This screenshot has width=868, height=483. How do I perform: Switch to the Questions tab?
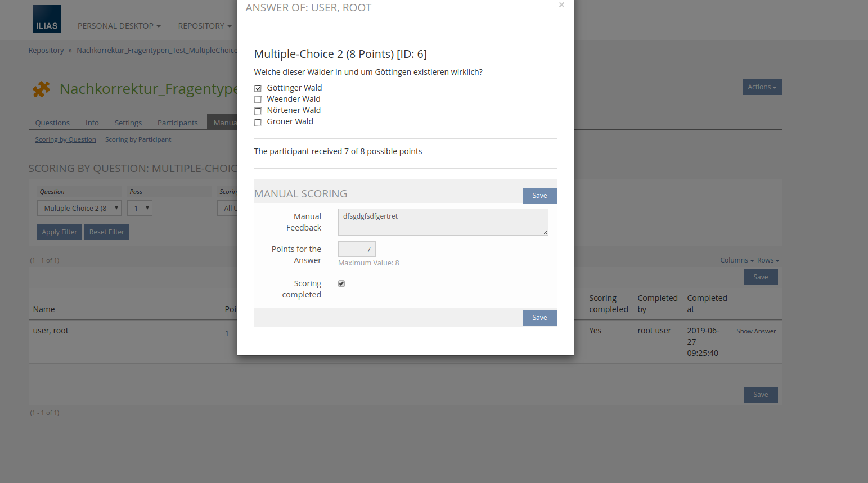click(52, 123)
